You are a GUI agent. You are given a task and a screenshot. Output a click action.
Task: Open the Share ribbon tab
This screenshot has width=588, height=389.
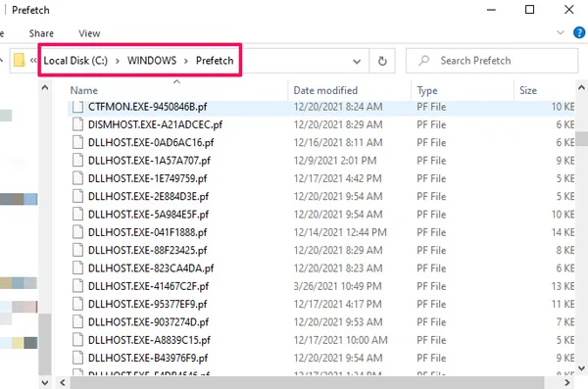pyautogui.click(x=41, y=33)
